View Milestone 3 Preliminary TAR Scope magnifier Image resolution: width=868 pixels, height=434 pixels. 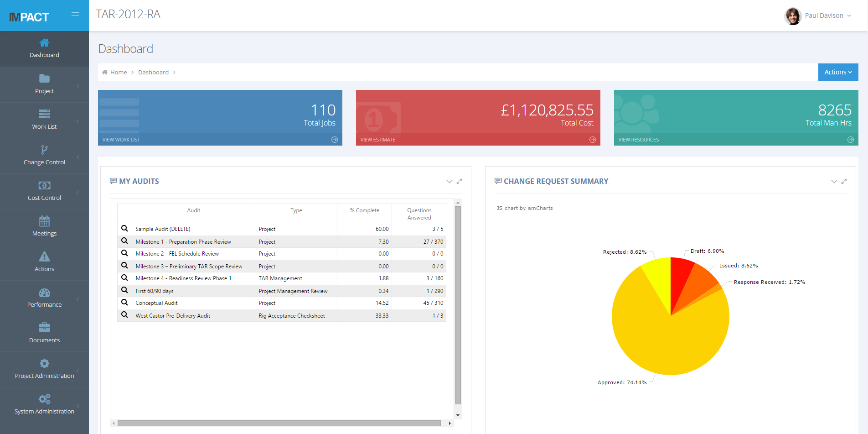click(124, 266)
